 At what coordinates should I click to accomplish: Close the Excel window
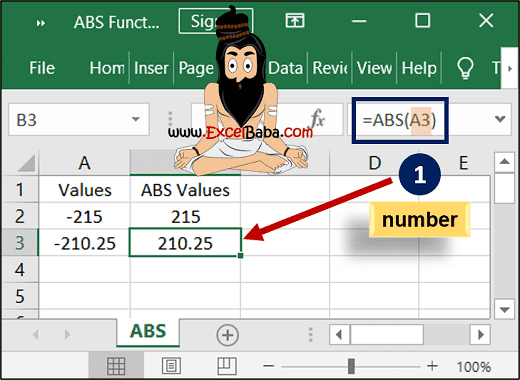click(486, 21)
